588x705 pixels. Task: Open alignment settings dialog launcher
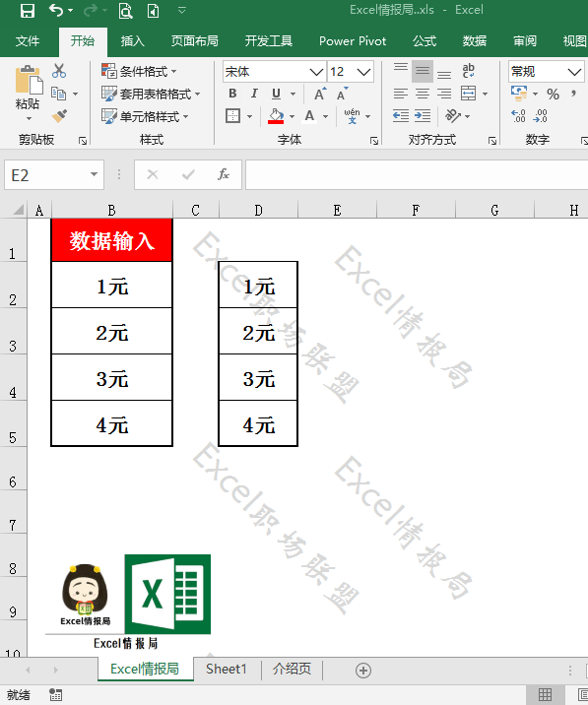(x=492, y=141)
